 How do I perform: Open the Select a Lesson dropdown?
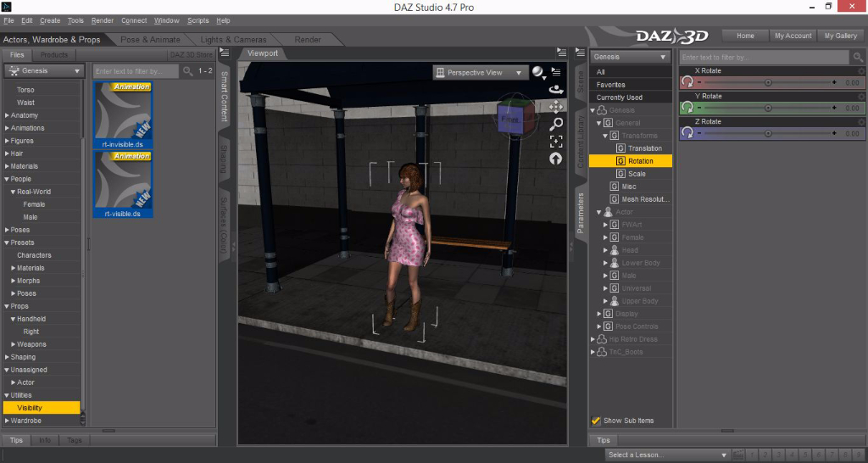click(x=668, y=455)
